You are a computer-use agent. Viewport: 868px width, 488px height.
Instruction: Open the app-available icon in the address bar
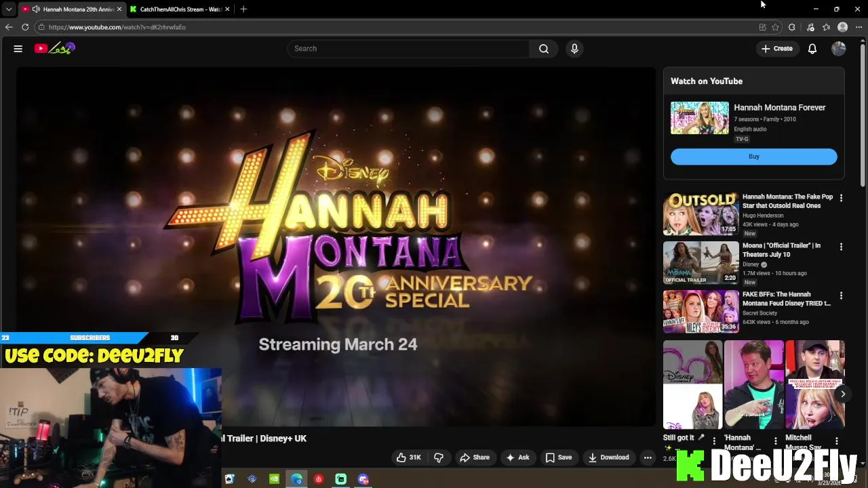(x=762, y=27)
